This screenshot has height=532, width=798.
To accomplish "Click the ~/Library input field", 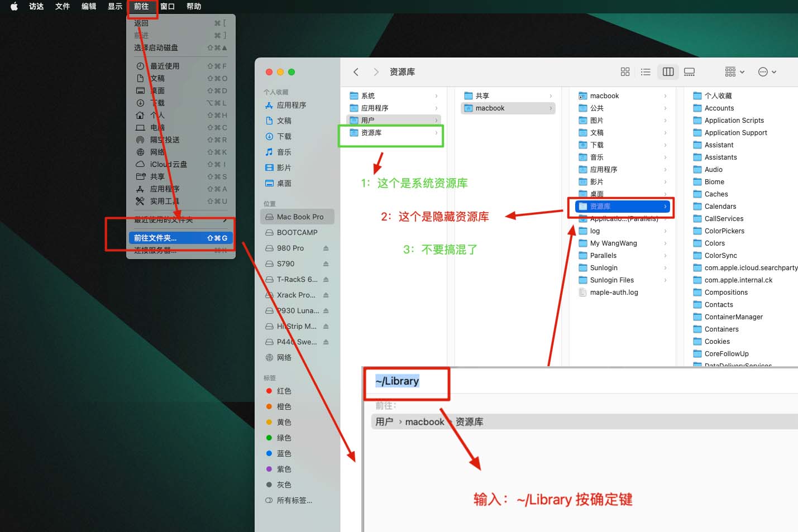I will click(x=406, y=381).
